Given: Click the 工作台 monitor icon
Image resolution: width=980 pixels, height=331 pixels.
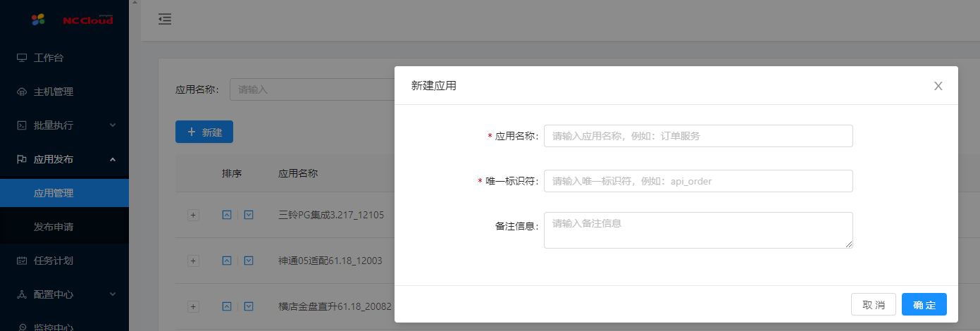Looking at the screenshot, I should (x=22, y=58).
